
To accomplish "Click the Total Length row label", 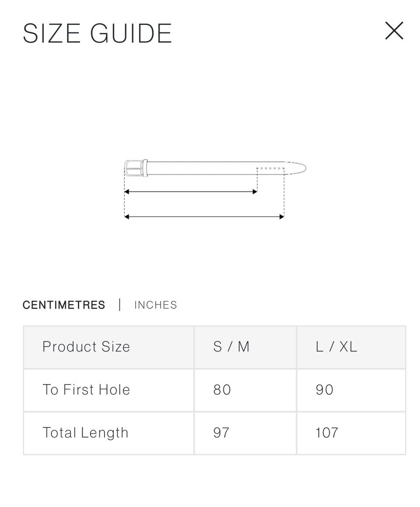I will (x=85, y=433).
